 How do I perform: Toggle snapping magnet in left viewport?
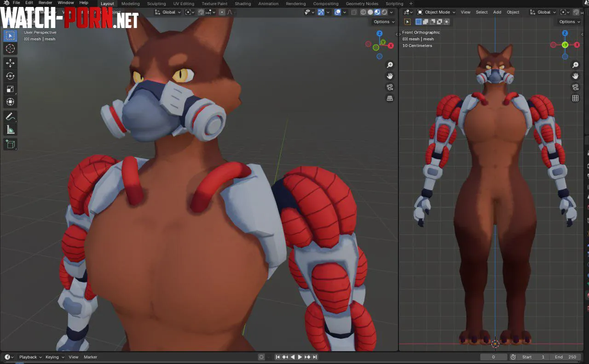coord(201,12)
